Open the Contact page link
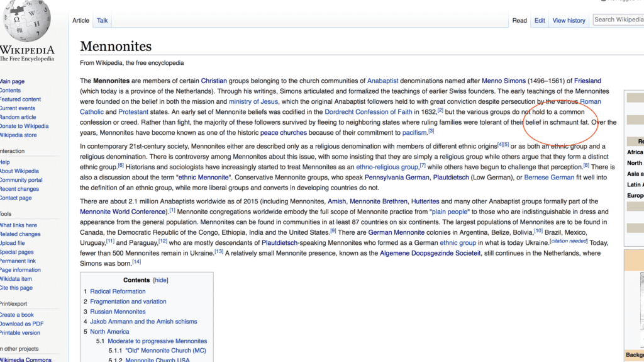The width and height of the screenshot is (644, 362). click(x=16, y=198)
